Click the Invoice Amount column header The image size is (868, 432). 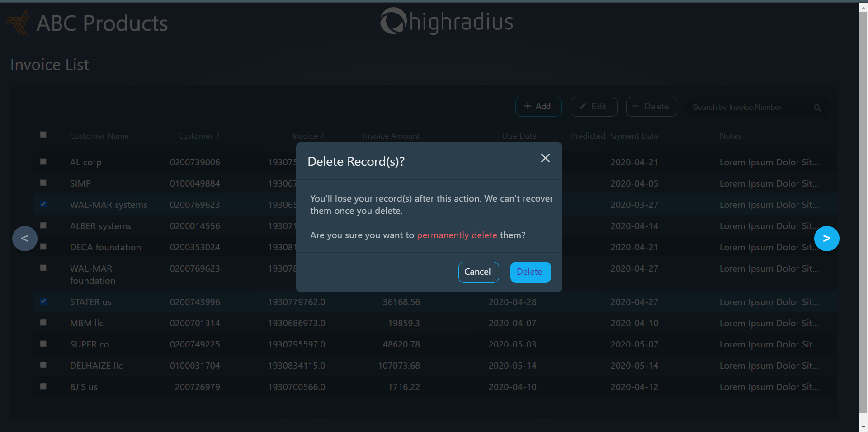[391, 136]
